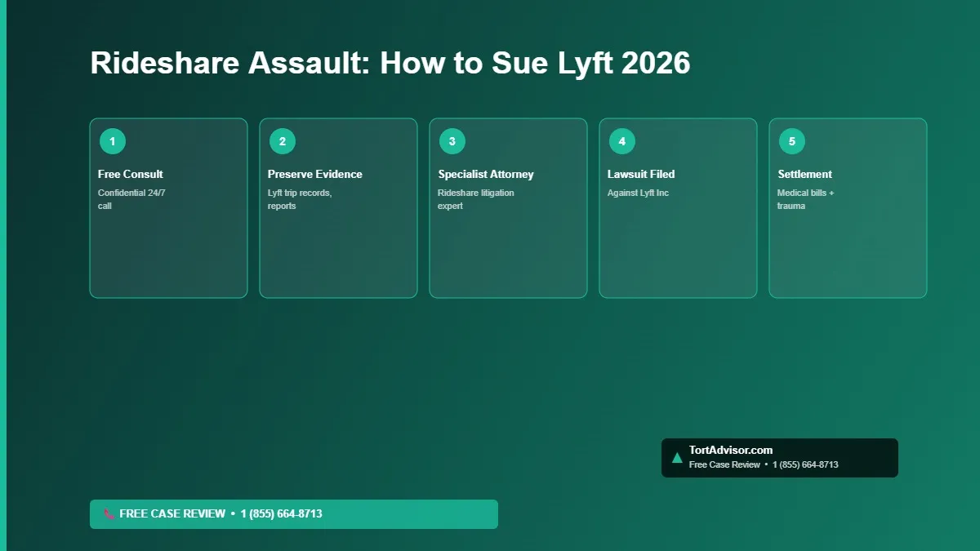Click the FREE CASE REVIEW banner button

pyautogui.click(x=294, y=514)
